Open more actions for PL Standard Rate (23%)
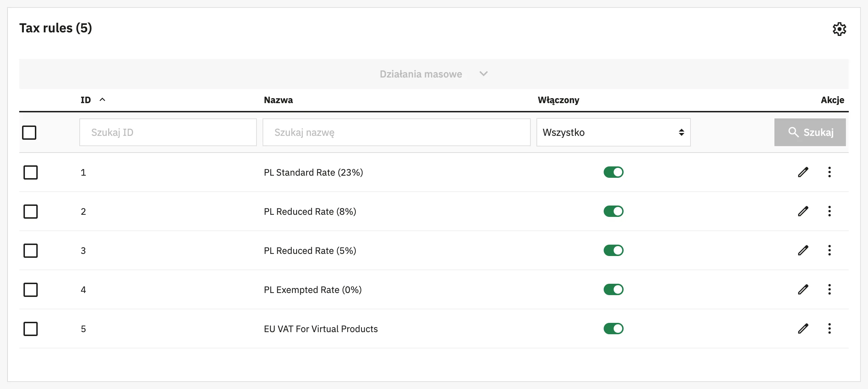868x389 pixels. 829,172
